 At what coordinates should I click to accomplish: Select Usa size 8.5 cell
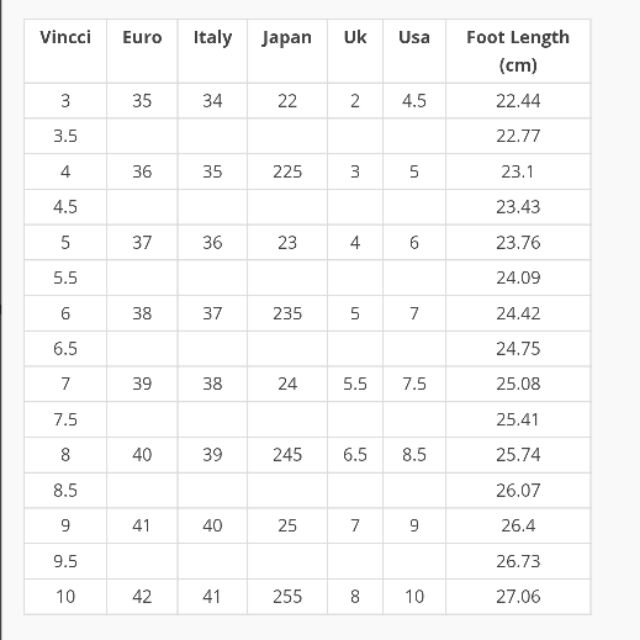coord(414,454)
